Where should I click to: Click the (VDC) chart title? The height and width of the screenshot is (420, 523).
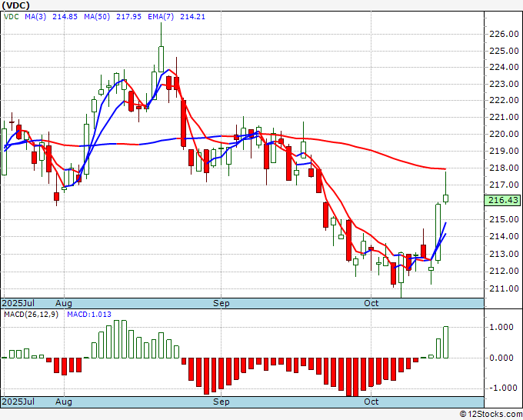coord(15,5)
